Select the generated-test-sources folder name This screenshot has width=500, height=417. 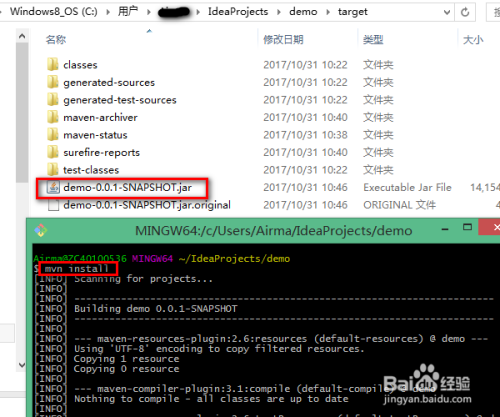pyautogui.click(x=120, y=100)
